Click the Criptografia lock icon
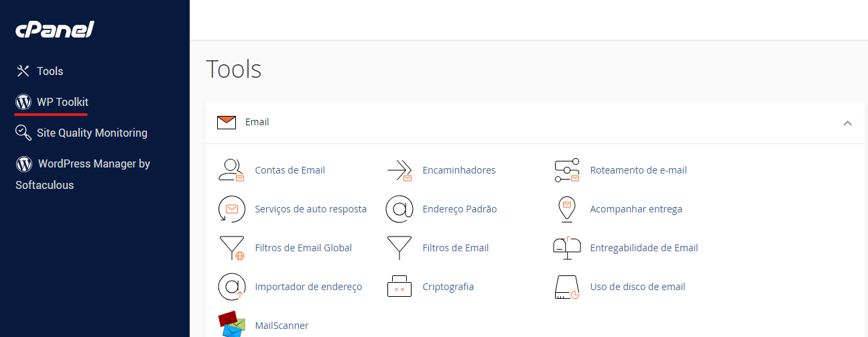Viewport: 868px width, 337px height. pyautogui.click(x=399, y=287)
